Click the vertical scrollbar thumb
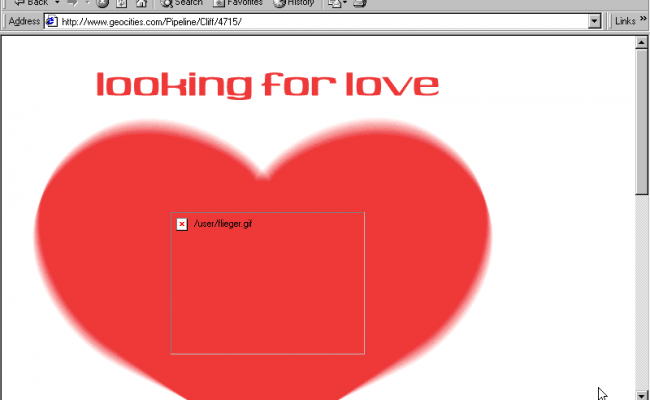Viewport: 650px width, 400px height. click(x=642, y=120)
